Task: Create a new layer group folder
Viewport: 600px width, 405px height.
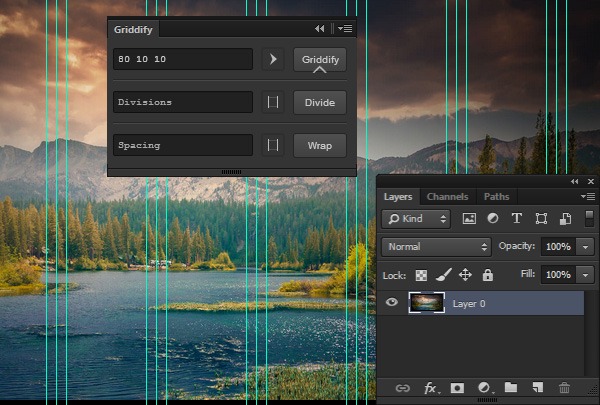Action: point(511,388)
